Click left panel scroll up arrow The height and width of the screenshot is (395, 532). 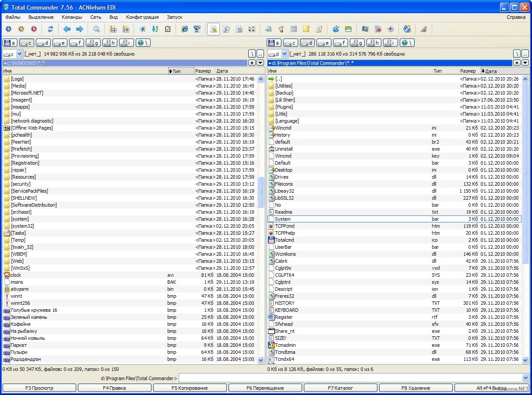(261, 79)
